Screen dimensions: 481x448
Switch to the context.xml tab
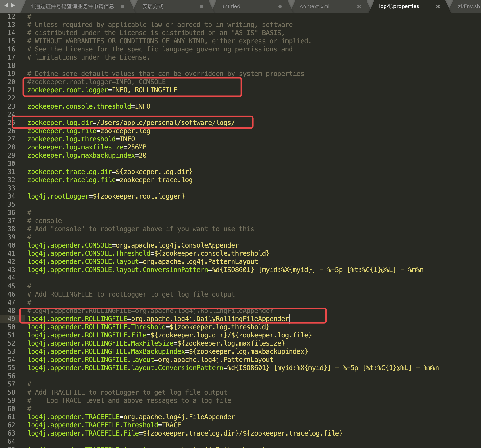pyautogui.click(x=315, y=6)
